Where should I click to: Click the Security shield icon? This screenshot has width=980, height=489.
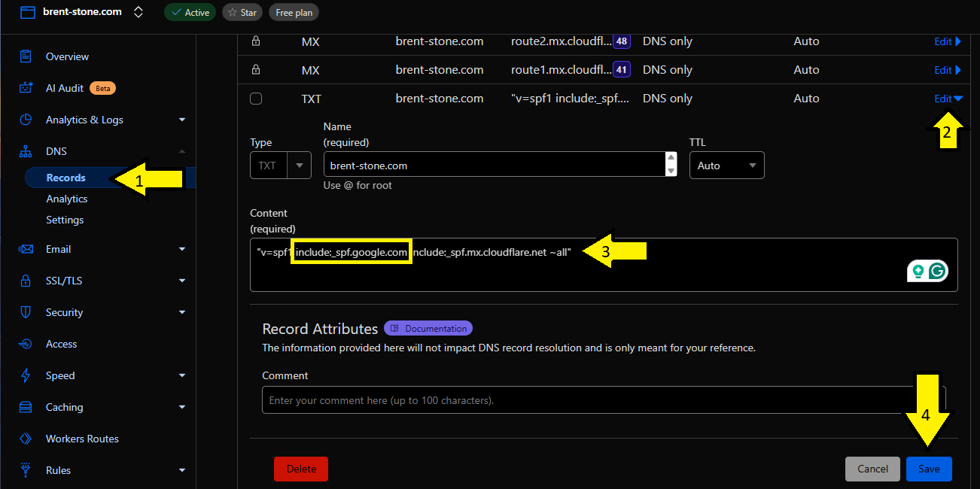coord(26,312)
